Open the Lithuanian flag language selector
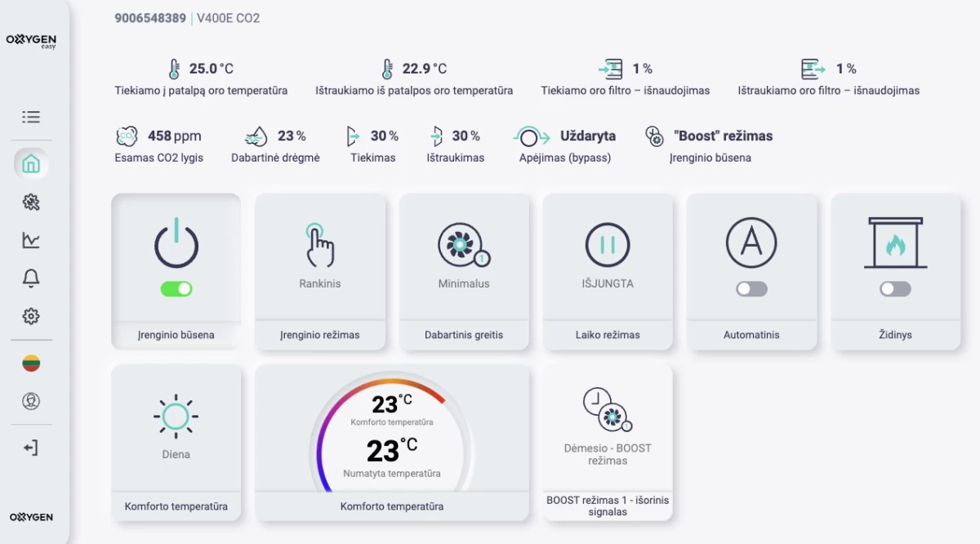This screenshot has height=544, width=980. (x=31, y=363)
